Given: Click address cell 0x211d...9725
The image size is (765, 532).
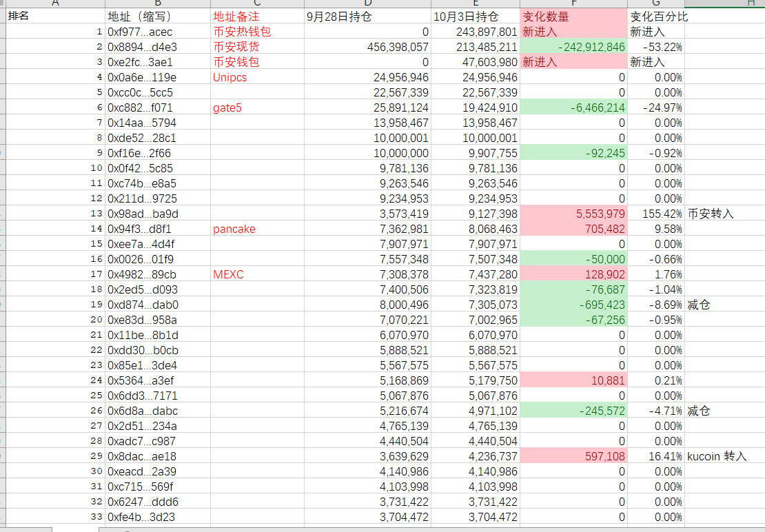Looking at the screenshot, I should 158,198.
